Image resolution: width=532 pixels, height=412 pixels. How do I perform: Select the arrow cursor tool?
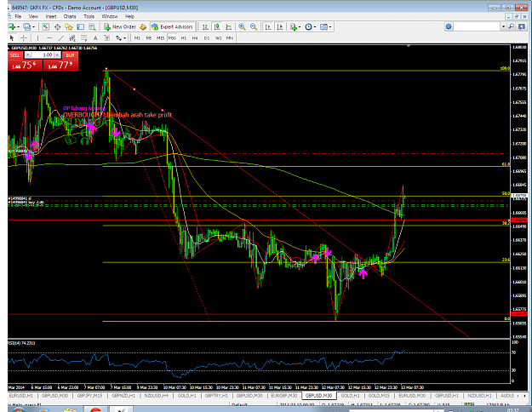pos(12,38)
